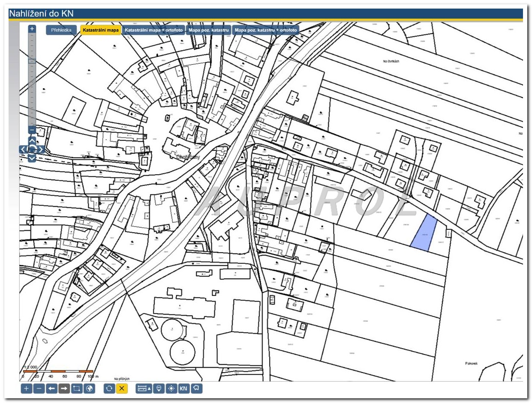
Task: Click the KN info button
Action: tap(184, 388)
